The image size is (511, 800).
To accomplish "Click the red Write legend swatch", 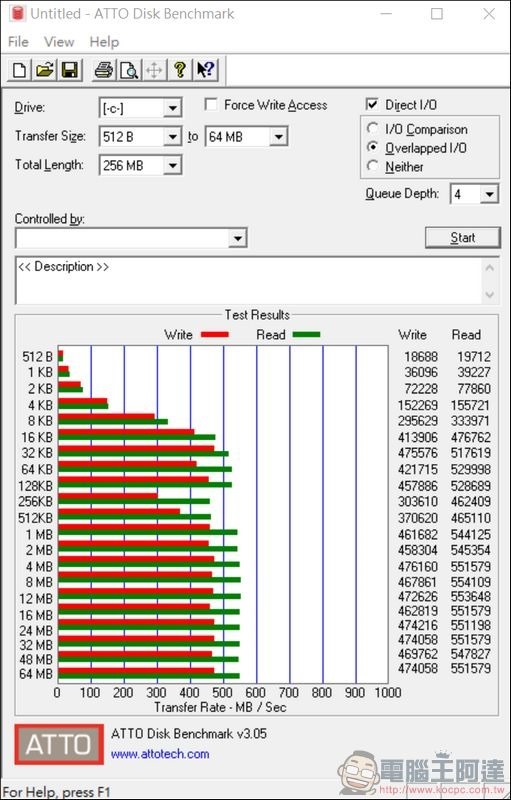I will pos(215,335).
